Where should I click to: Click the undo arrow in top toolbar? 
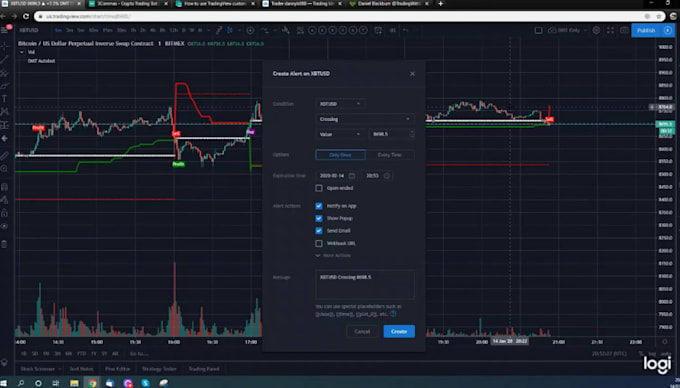pos(405,30)
